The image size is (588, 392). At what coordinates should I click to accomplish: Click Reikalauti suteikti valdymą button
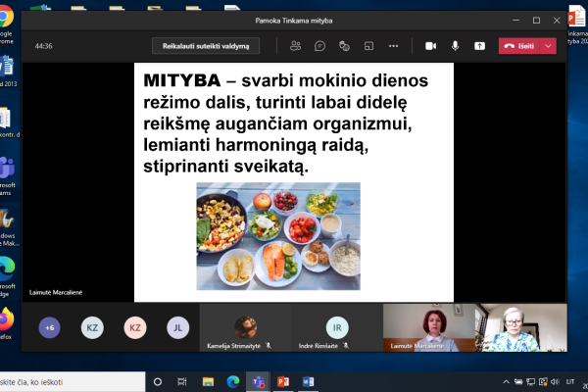point(206,46)
